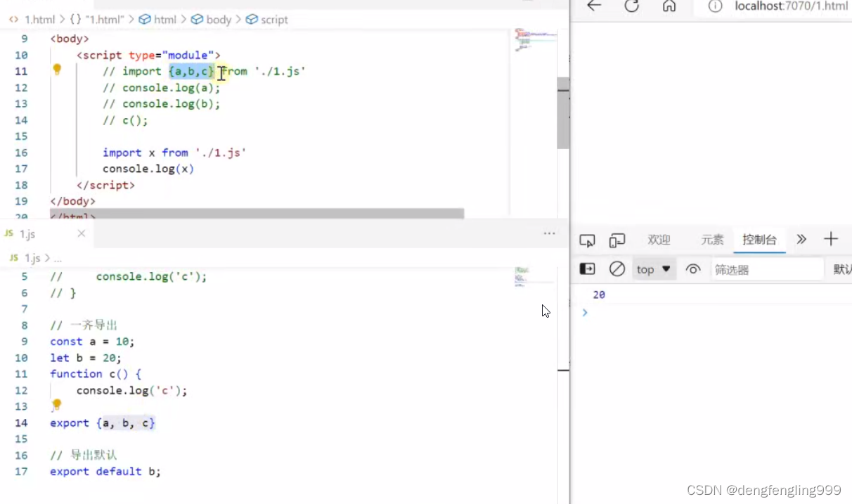Go back in the browser
The height and width of the screenshot is (504, 852).
(594, 6)
